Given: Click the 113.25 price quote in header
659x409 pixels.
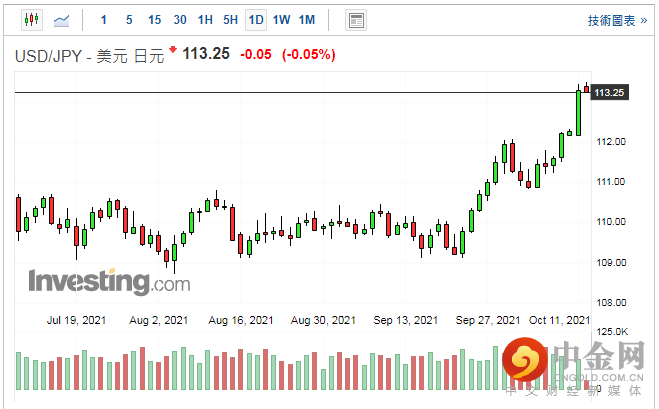Looking at the screenshot, I should pos(206,54).
